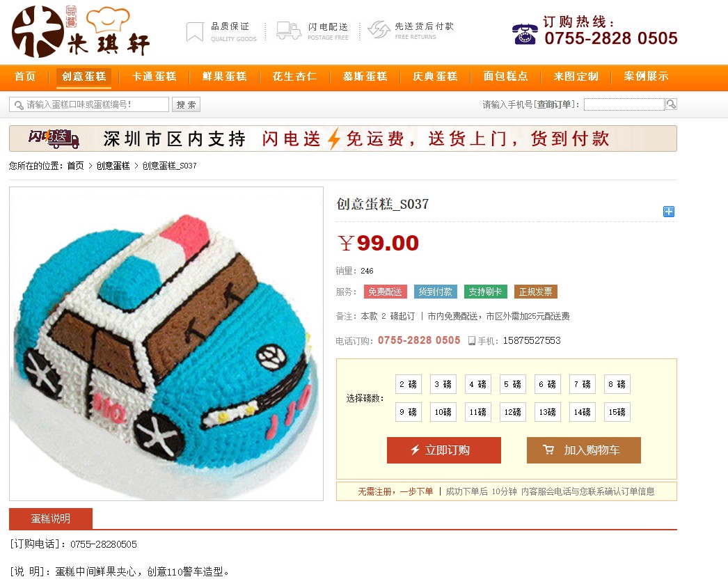
Task: Click the order query magnifier icon
Action: tap(671, 104)
